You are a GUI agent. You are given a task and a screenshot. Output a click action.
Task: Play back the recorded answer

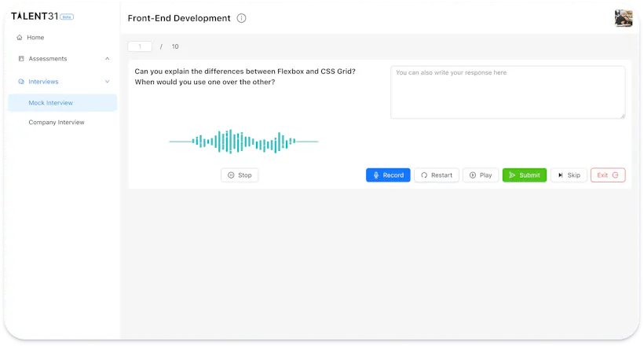pos(481,175)
